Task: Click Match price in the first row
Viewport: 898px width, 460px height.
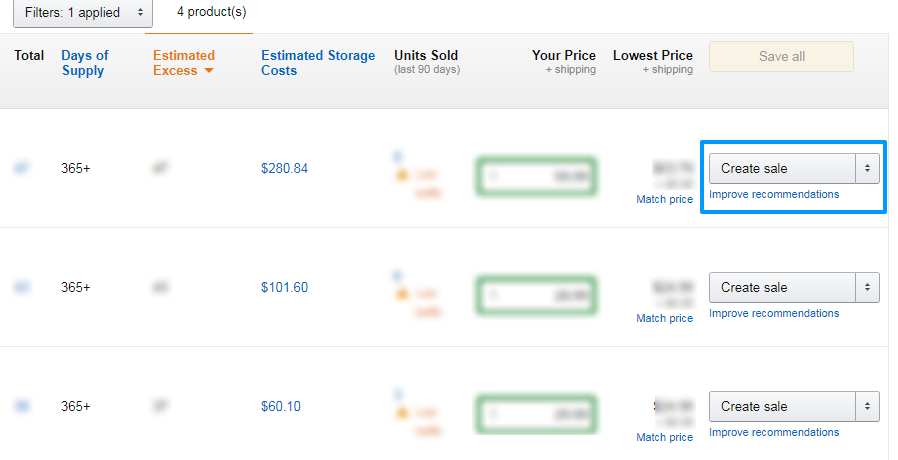Action: 664,199
